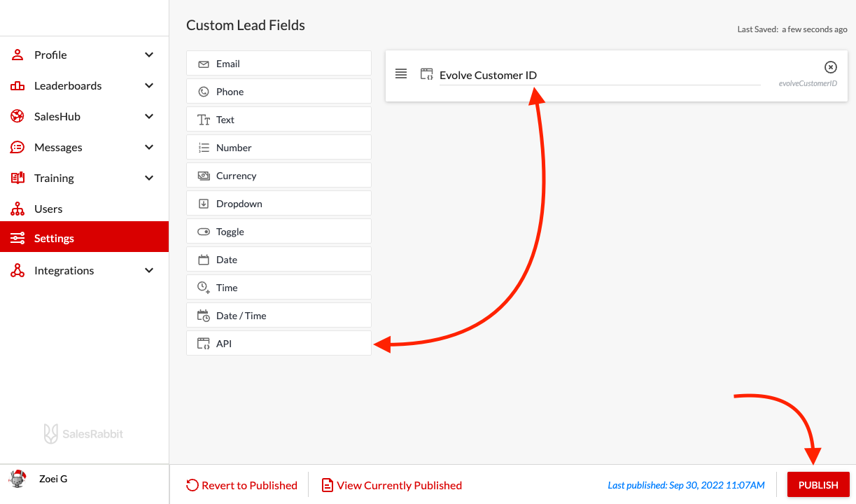Select the Settings sidebar item
856x504 pixels.
84,238
